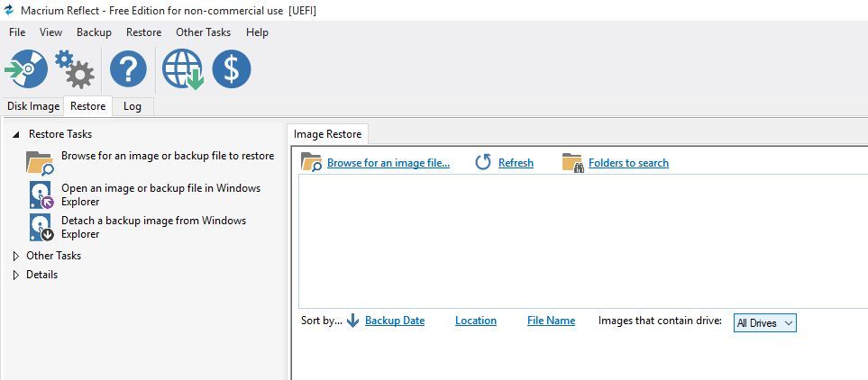Click the disk image backup toolbar icon
The height and width of the screenshot is (380, 868).
26,68
